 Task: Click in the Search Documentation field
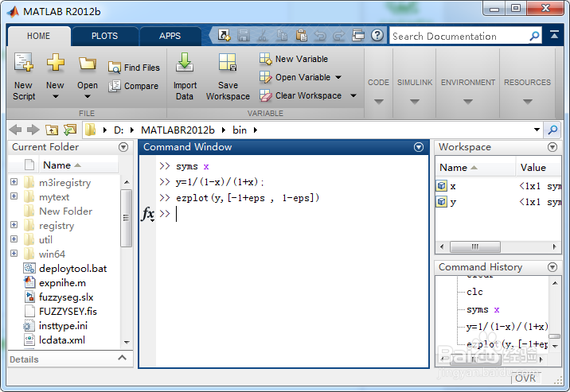tap(459, 36)
